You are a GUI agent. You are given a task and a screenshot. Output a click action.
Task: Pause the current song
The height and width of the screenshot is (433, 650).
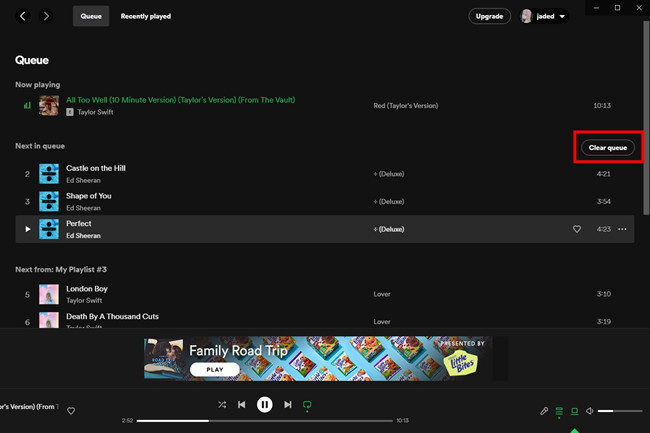(264, 404)
